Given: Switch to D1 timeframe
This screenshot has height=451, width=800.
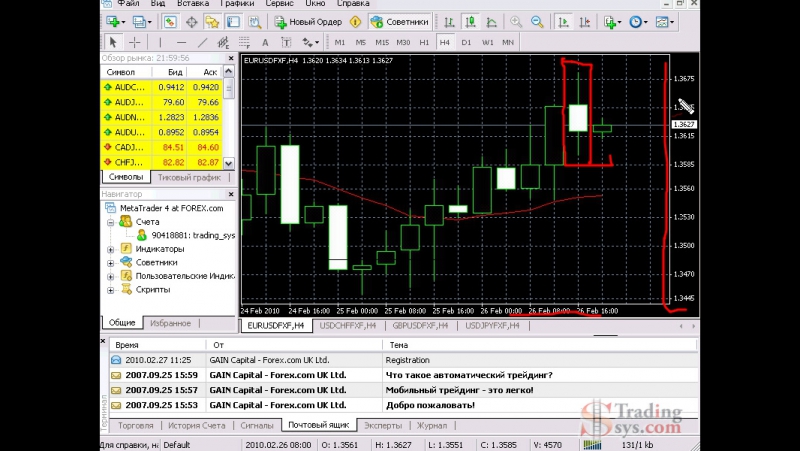Looking at the screenshot, I should (466, 42).
